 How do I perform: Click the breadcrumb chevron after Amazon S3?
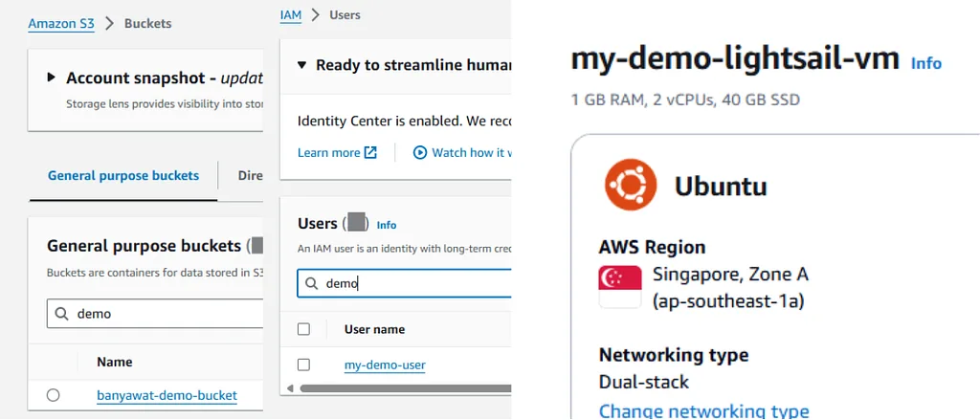pyautogui.click(x=110, y=24)
